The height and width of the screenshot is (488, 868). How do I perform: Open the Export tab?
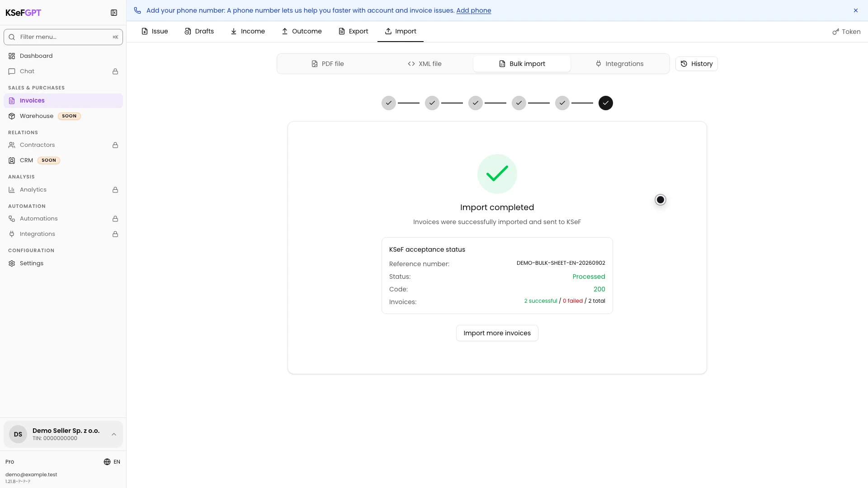pyautogui.click(x=354, y=31)
